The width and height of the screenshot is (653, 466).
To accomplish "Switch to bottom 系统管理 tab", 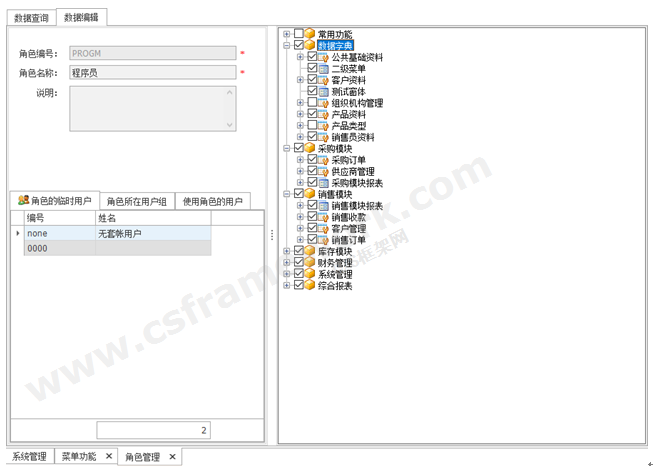I will [x=29, y=456].
